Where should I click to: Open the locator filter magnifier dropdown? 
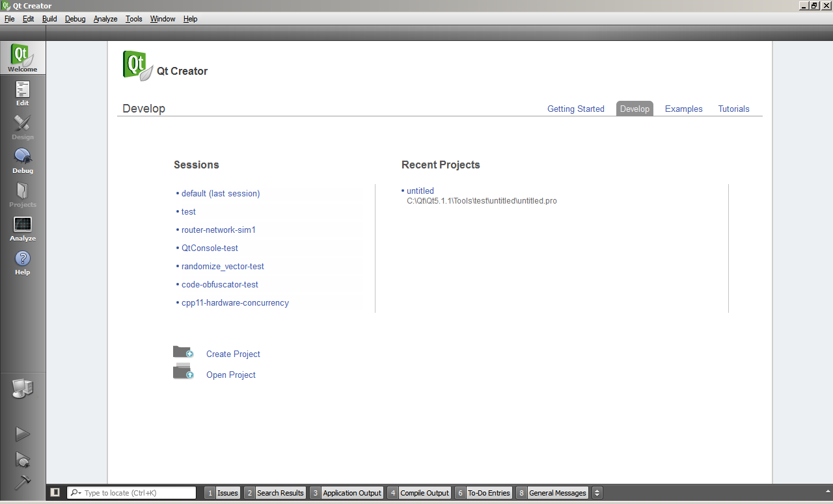[x=75, y=493]
